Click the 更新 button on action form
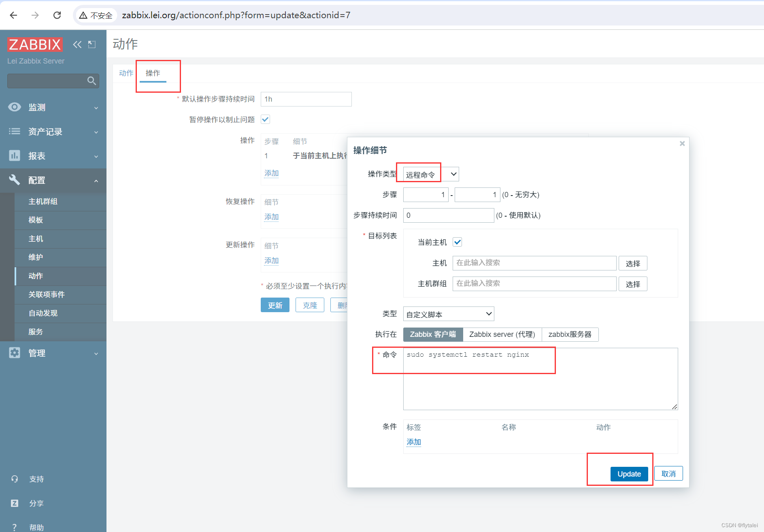Screen dimensions: 764x532 click(x=275, y=305)
